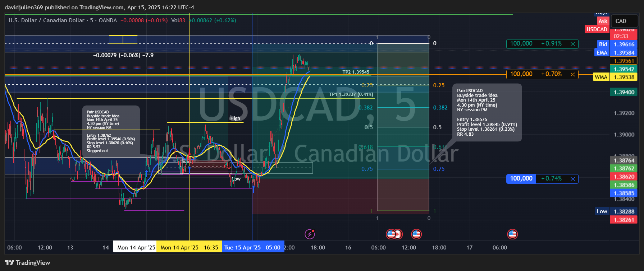Select the right trade note with RR 4.83
The image size is (644, 271).
487,112
